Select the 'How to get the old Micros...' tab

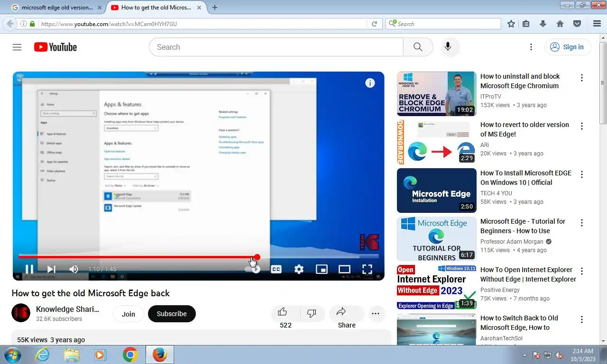point(156,8)
